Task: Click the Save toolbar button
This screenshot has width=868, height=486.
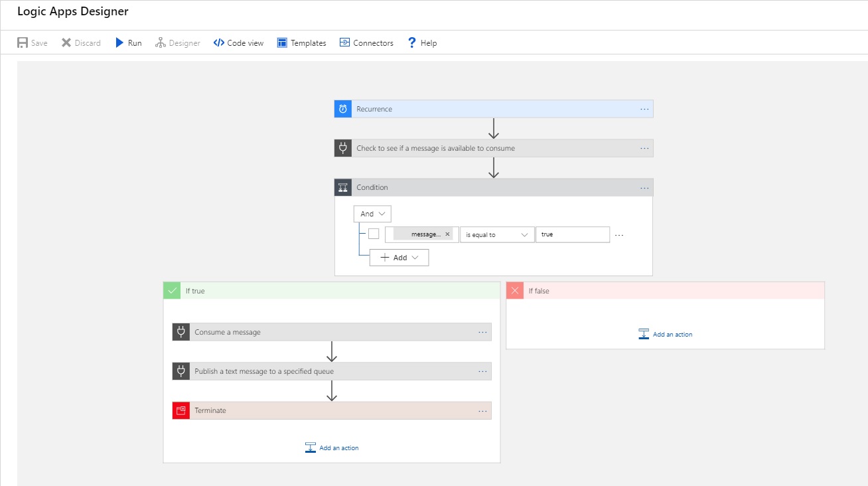Action: (x=33, y=42)
